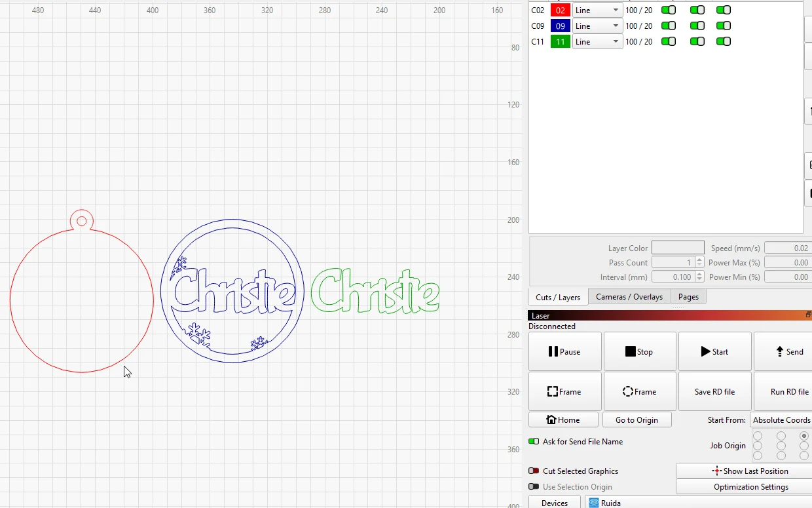Open the mode dropdown for layer C02
Image resolution: width=812 pixels, height=508 pixels.
click(x=597, y=10)
